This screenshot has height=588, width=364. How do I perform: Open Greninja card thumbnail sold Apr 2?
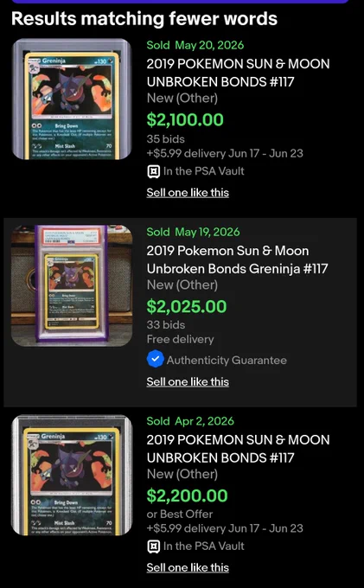[72, 475]
